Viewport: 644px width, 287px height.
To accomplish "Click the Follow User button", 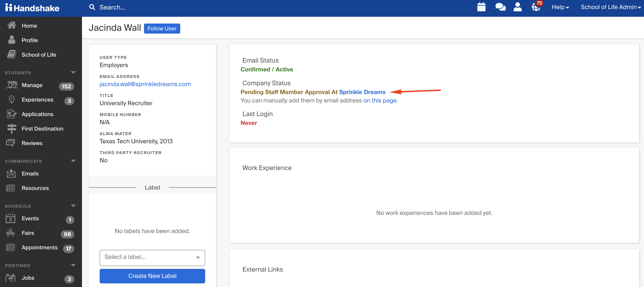I will pyautogui.click(x=162, y=28).
